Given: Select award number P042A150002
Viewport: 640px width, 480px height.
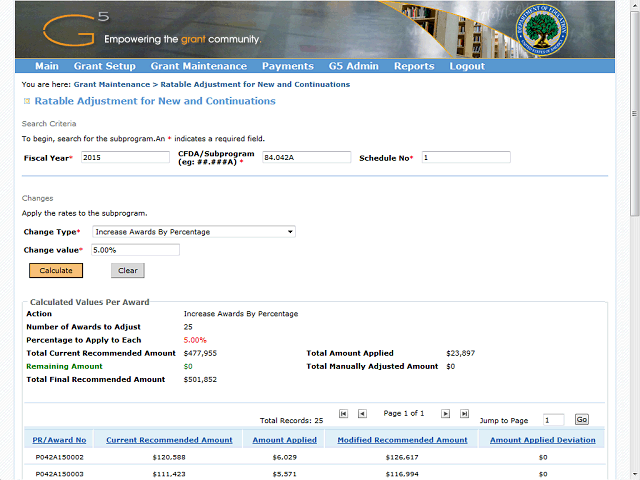Looking at the screenshot, I should point(60,457).
